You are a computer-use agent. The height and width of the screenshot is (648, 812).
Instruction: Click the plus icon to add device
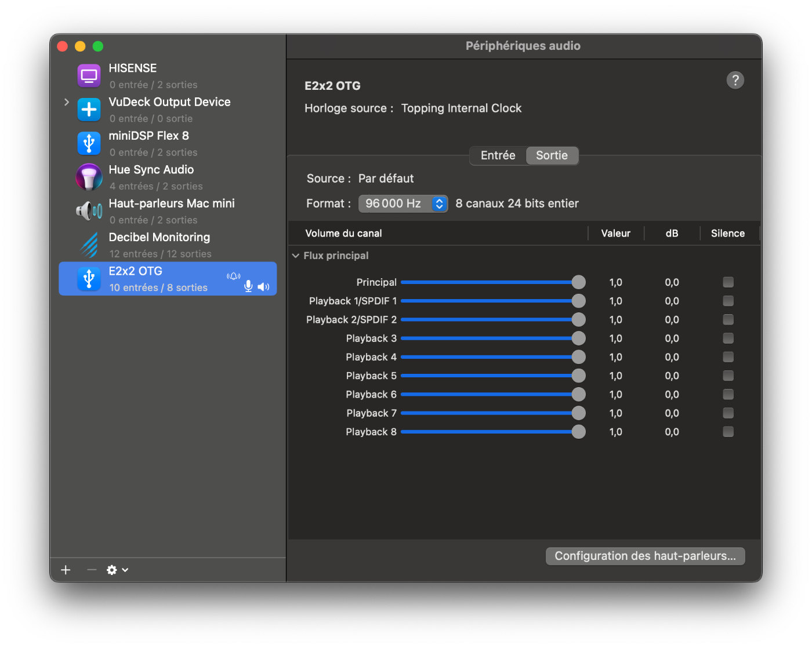[x=66, y=570]
